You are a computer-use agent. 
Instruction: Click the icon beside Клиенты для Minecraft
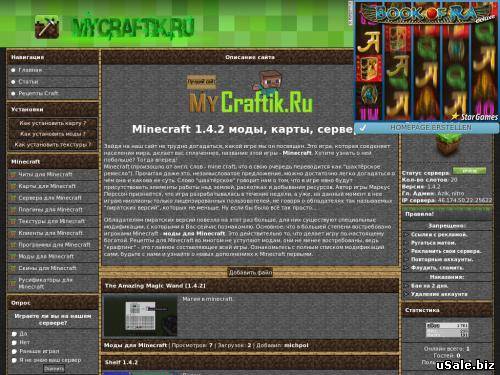coord(13,233)
